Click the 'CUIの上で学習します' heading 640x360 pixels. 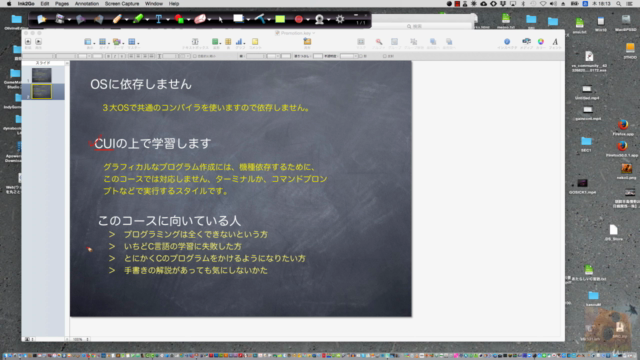pyautogui.click(x=153, y=143)
